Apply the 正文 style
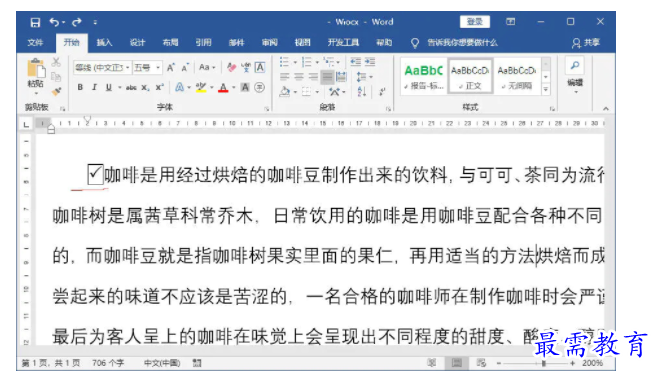Image resolution: width=656 pixels, height=376 pixels. (x=470, y=76)
